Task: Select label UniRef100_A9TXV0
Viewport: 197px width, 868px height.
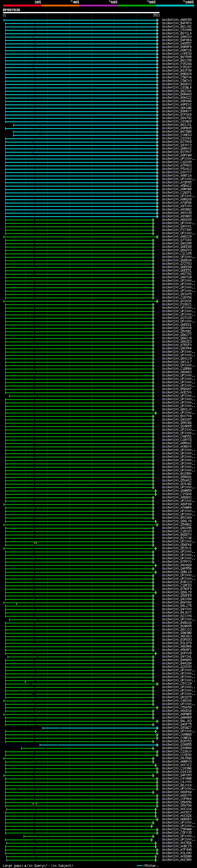Action: pyautogui.click(x=177, y=206)
